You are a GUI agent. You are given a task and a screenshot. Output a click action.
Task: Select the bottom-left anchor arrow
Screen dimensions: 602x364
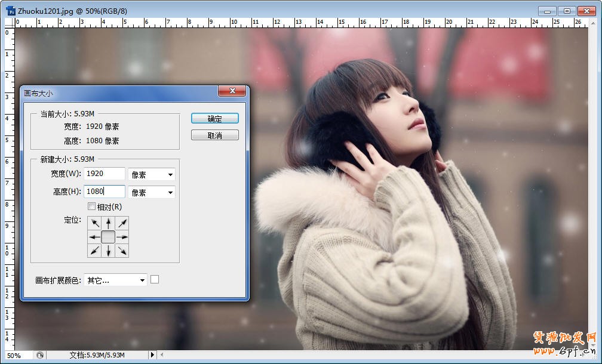coord(94,251)
